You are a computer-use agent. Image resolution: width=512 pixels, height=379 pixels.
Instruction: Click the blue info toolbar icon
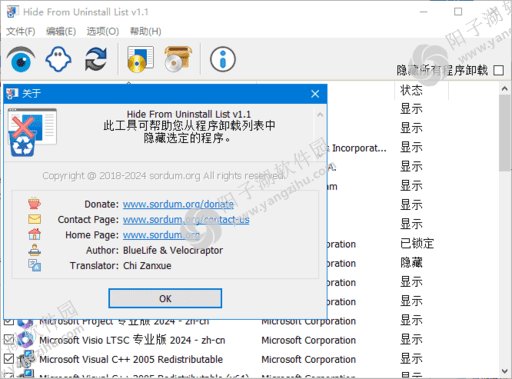(x=223, y=59)
